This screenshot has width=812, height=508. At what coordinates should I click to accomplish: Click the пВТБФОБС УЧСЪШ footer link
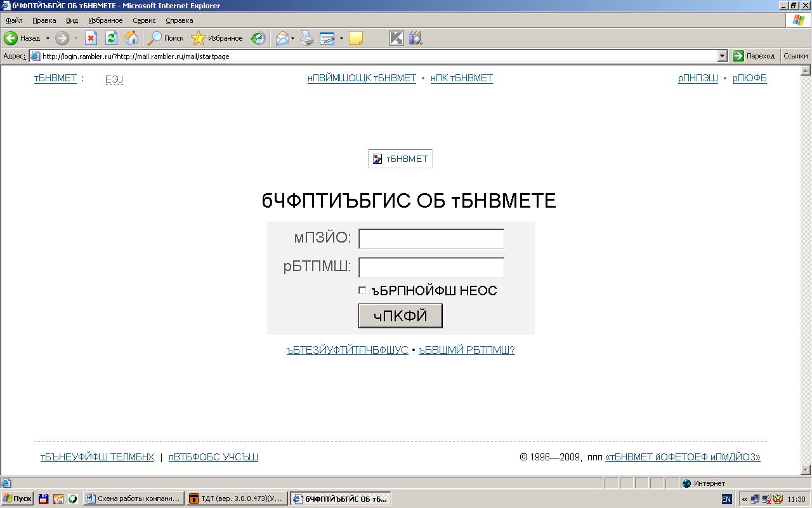tap(213, 457)
